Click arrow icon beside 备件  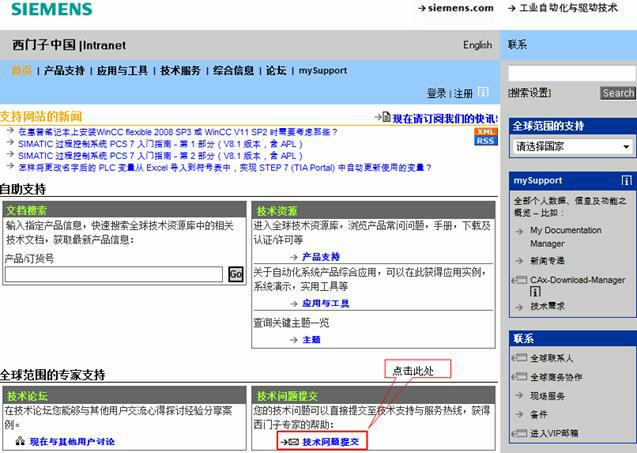pyautogui.click(x=519, y=414)
